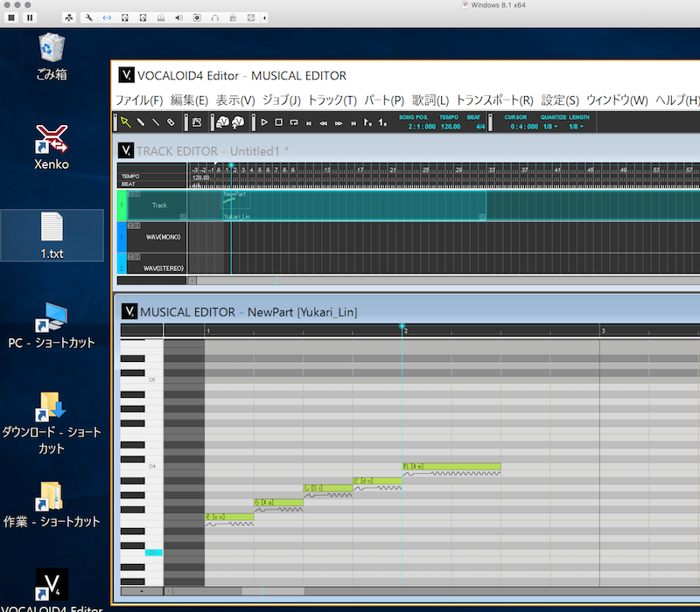Select the 作業 - ショートカット folder icon
Screen dimensions: 700x612
coord(52,504)
